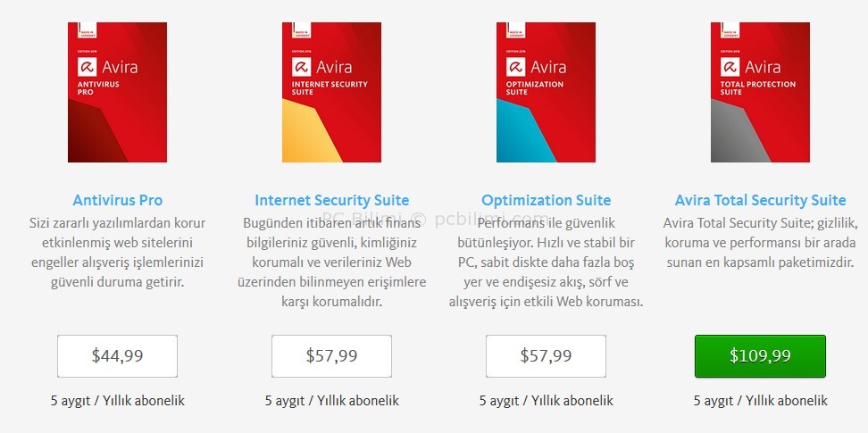Open the Avira Total Security Suite link

761,200
